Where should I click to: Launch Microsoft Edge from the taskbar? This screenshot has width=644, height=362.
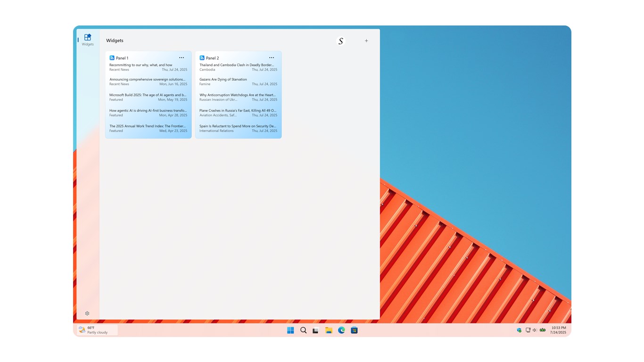point(341,330)
